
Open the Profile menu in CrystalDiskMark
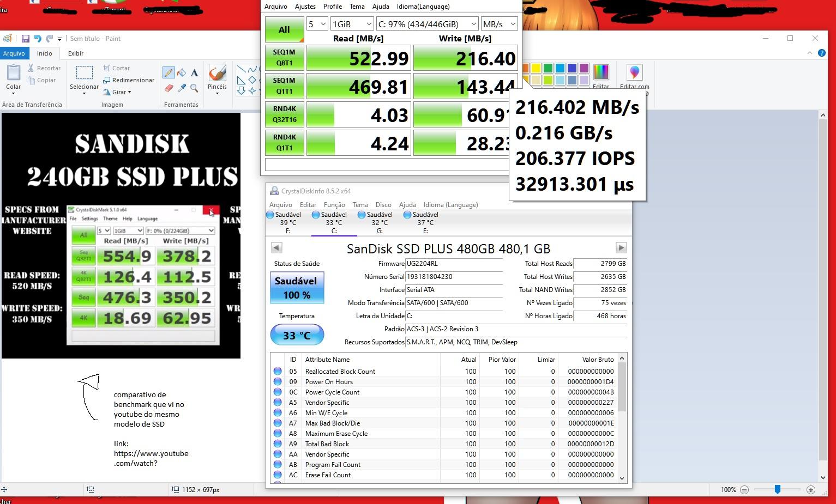(x=333, y=7)
